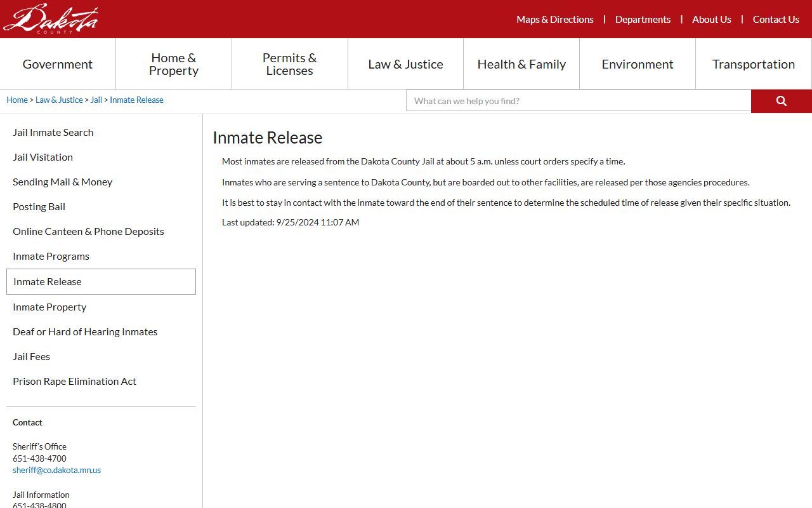Viewport: 812px width, 508px height.
Task: Click the 'Jail Information' contact label
Action: pos(41,495)
